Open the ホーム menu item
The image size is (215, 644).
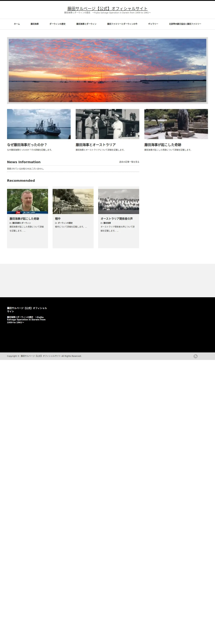click(x=17, y=24)
